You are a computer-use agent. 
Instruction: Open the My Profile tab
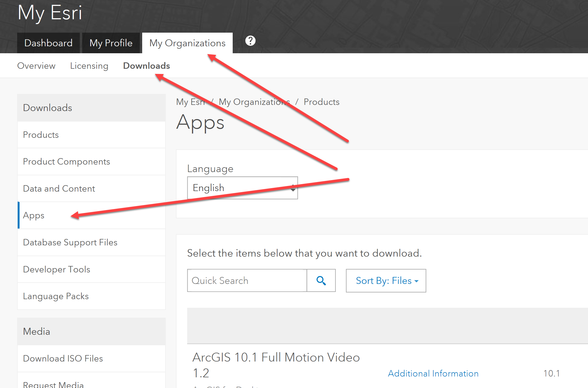point(111,43)
